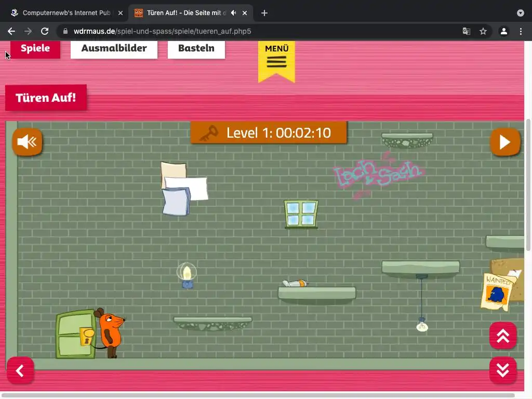This screenshot has height=399, width=532.
Task: Open the yellow MENÜ banner
Action: [x=276, y=61]
